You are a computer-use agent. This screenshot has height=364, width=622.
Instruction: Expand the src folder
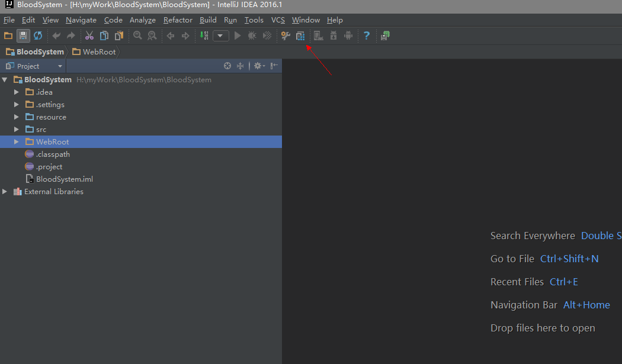(16, 129)
